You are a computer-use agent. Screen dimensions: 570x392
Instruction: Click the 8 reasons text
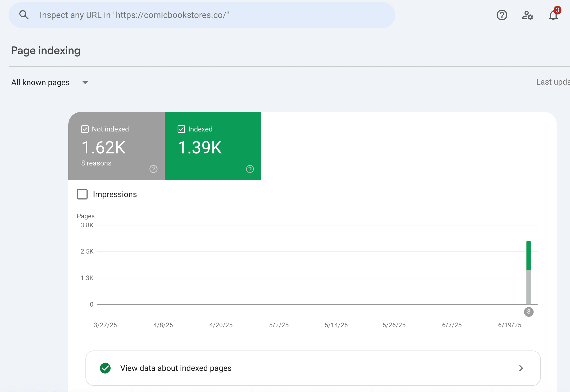click(96, 163)
